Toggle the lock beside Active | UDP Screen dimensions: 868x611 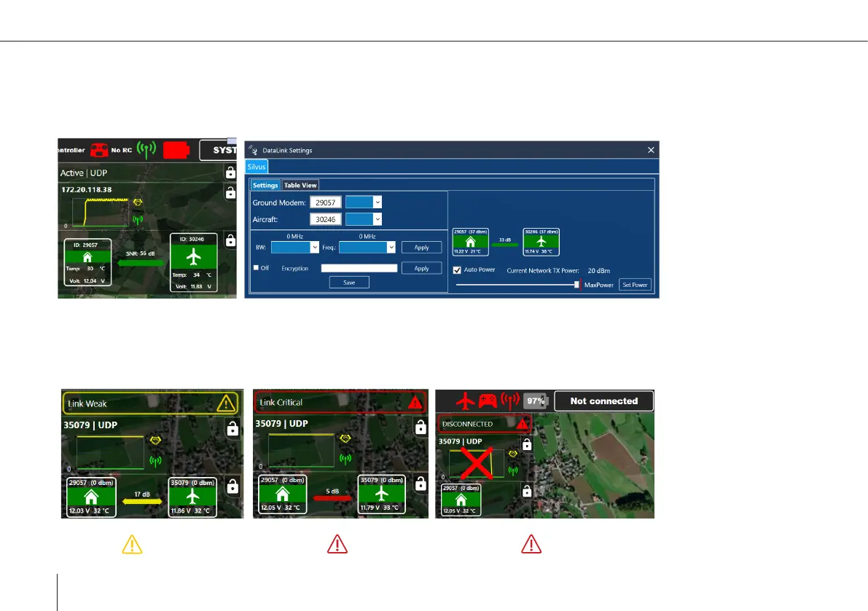click(x=230, y=173)
